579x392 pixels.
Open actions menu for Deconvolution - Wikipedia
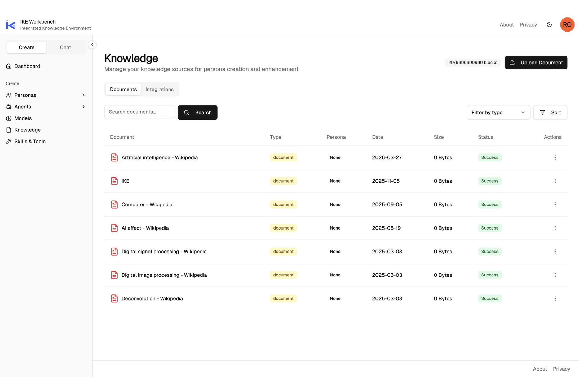tap(555, 299)
